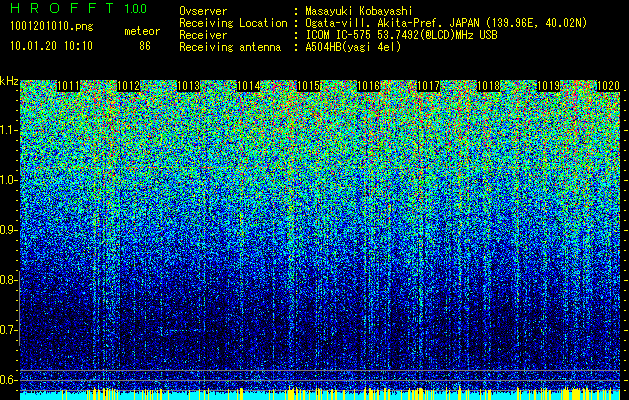
Task: Click the 1019 time marker label
Action: coord(548,86)
